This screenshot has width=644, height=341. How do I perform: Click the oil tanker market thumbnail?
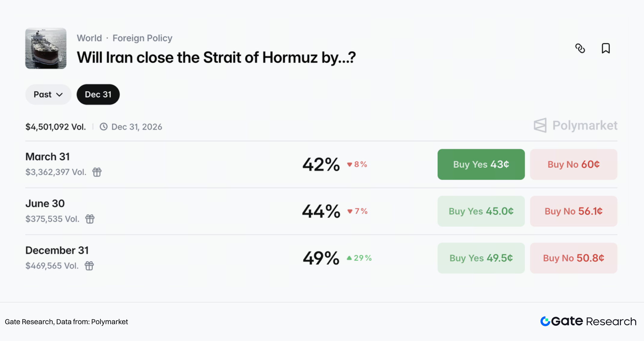coord(46,48)
